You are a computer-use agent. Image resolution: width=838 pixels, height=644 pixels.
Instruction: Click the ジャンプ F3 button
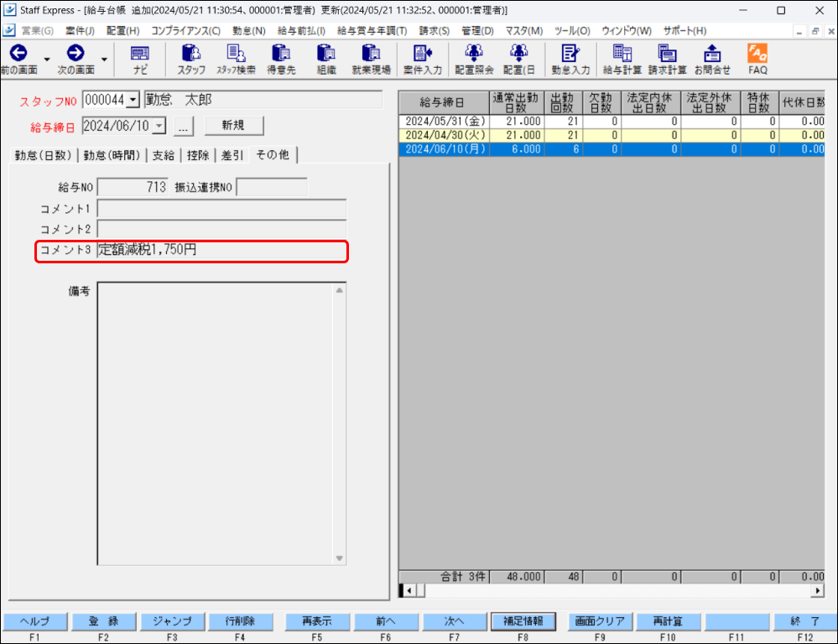(172, 621)
